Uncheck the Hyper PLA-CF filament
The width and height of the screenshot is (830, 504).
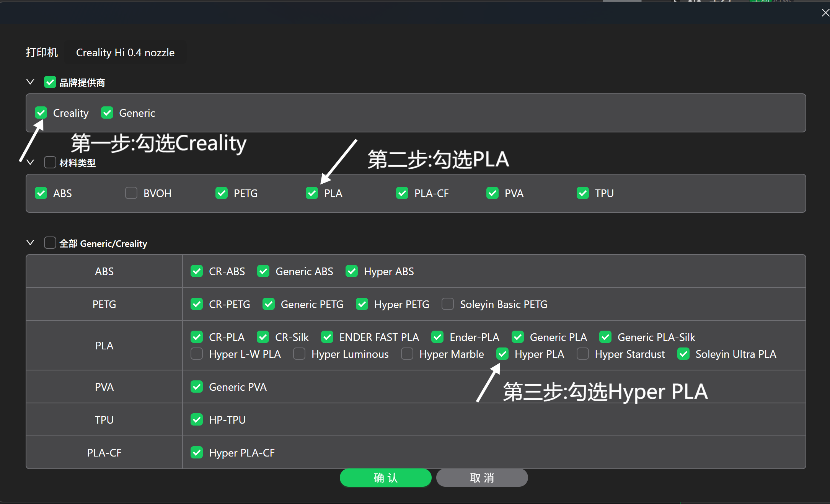197,453
